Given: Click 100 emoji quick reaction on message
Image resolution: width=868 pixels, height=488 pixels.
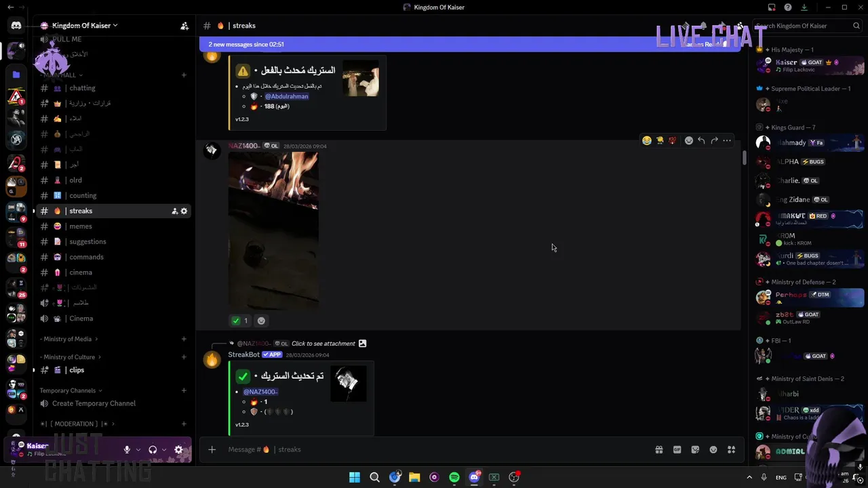Looking at the screenshot, I should pos(673,140).
